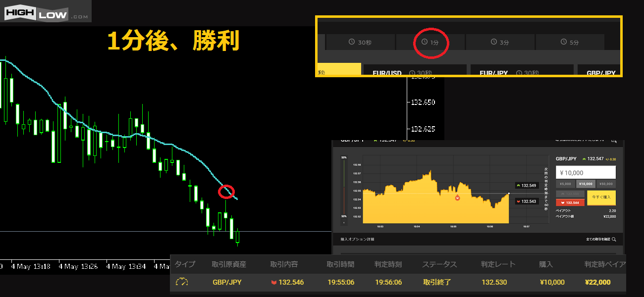The width and height of the screenshot is (644, 297).
Task: Select the ¥5,000 preset amount
Action: (x=566, y=184)
